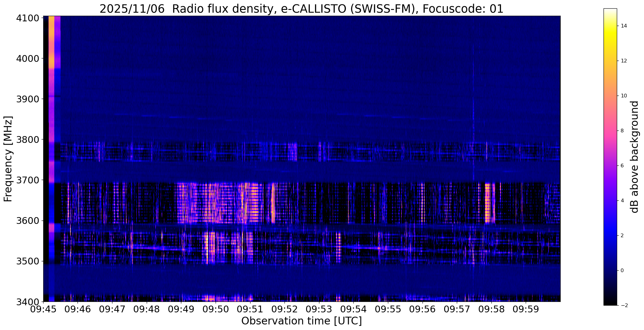Image resolution: width=644 pixels, height=330 pixels.
Task: Click the colorbar tick label 6
Action: click(622, 166)
